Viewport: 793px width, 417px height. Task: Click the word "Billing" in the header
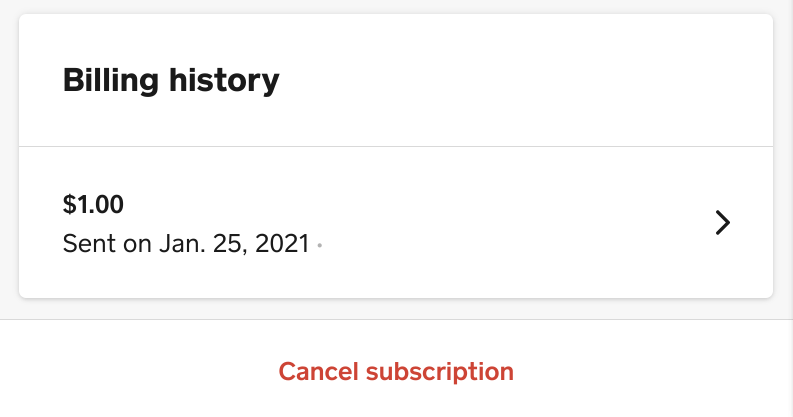(107, 80)
